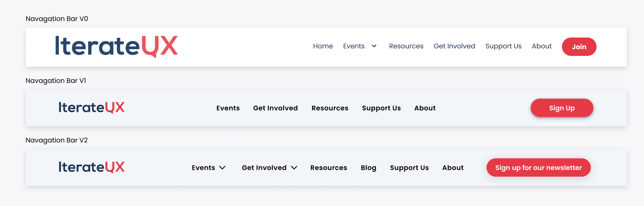The height and width of the screenshot is (206, 644).
Task: Select the Navagation Bar V1 label
Action: (x=56, y=80)
